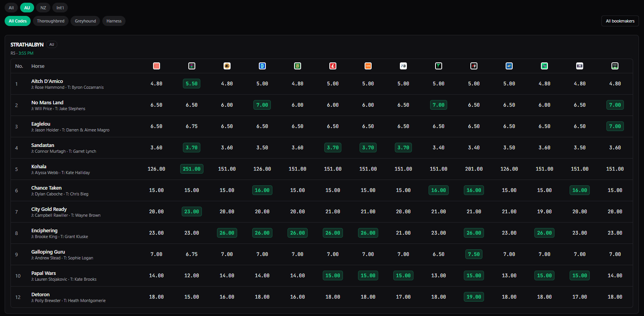Switch to the NZ region filter
This screenshot has width=644, height=316.
coord(43,8)
